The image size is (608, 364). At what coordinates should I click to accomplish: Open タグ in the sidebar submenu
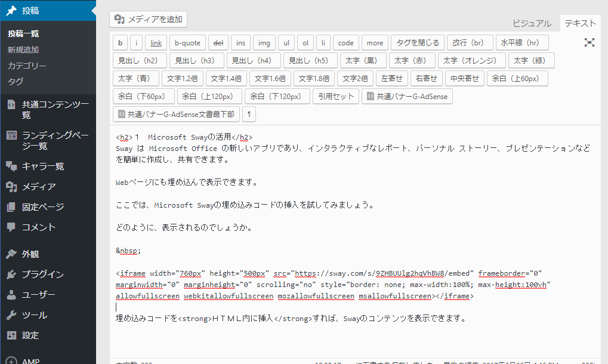[16, 82]
